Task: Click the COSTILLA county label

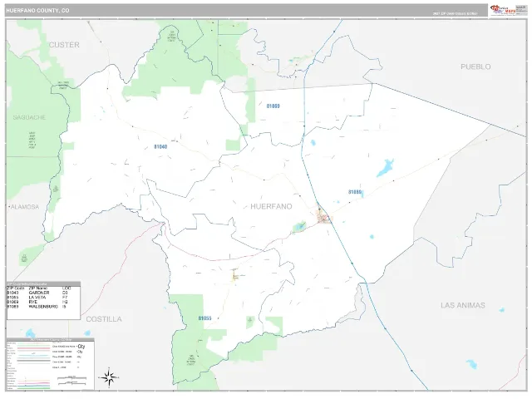Action: click(104, 319)
